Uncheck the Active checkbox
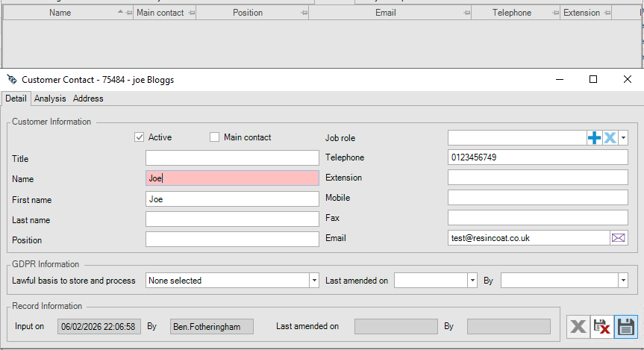Viewport: 644px width, 350px height. (x=140, y=137)
